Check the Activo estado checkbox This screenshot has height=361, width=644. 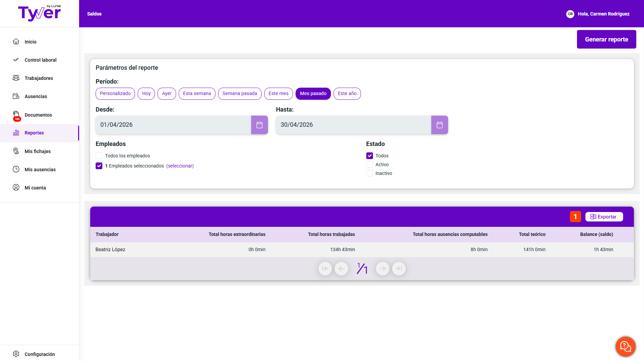[370, 164]
